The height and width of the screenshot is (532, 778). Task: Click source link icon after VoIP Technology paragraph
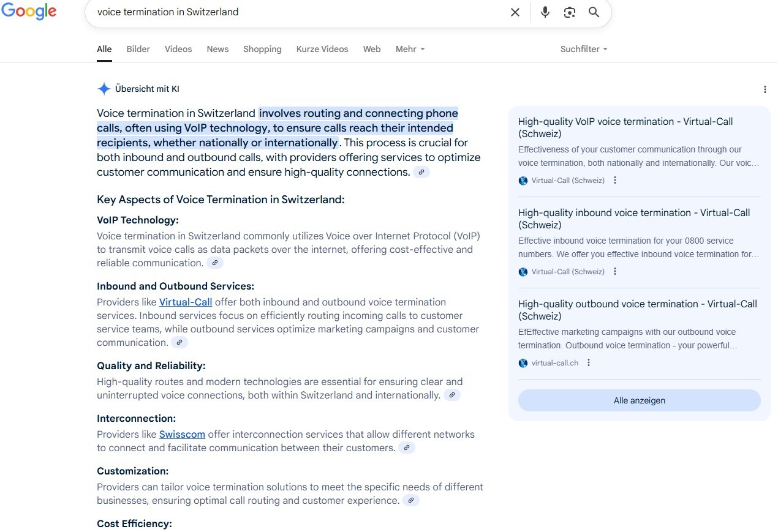pyautogui.click(x=215, y=263)
